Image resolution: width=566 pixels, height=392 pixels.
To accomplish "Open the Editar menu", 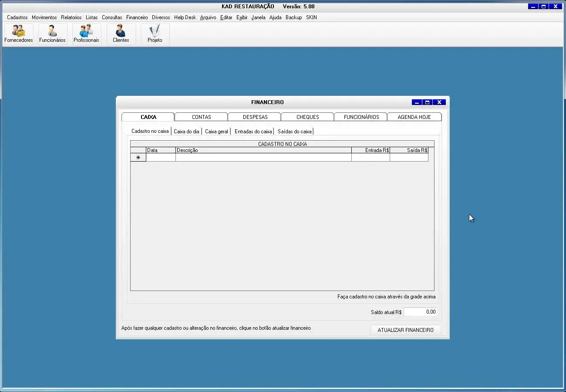I will (x=226, y=17).
